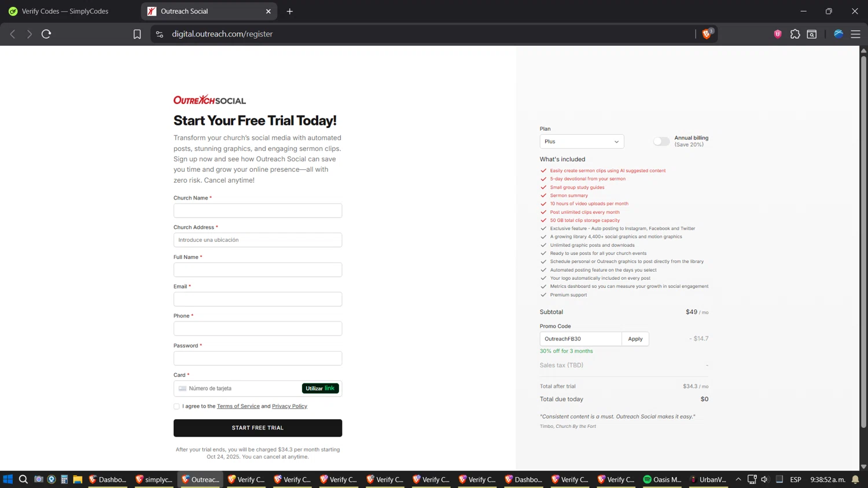Click the Utilizar link button

coord(321,389)
